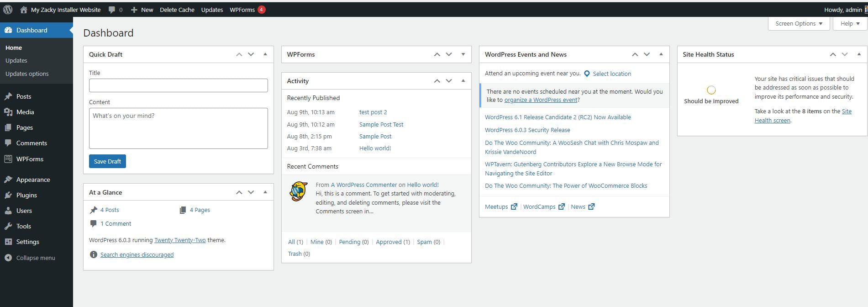Open Settings icon in sidebar

pyautogui.click(x=8, y=242)
